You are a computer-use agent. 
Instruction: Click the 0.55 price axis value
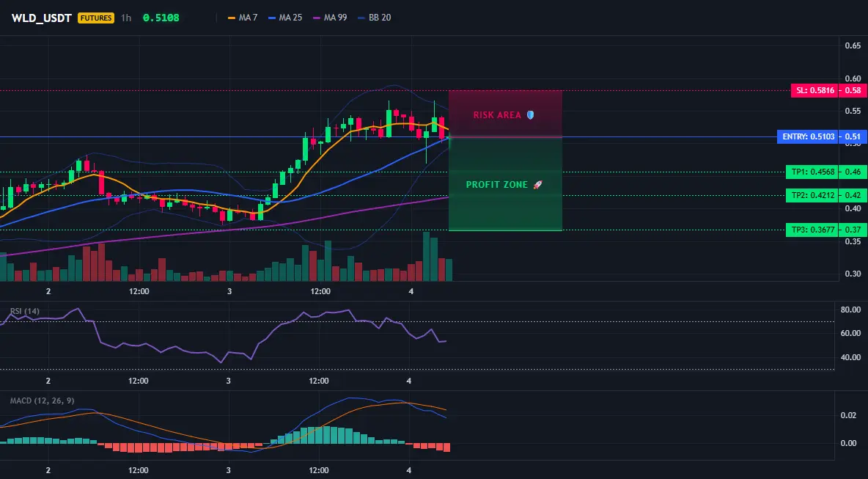point(853,111)
